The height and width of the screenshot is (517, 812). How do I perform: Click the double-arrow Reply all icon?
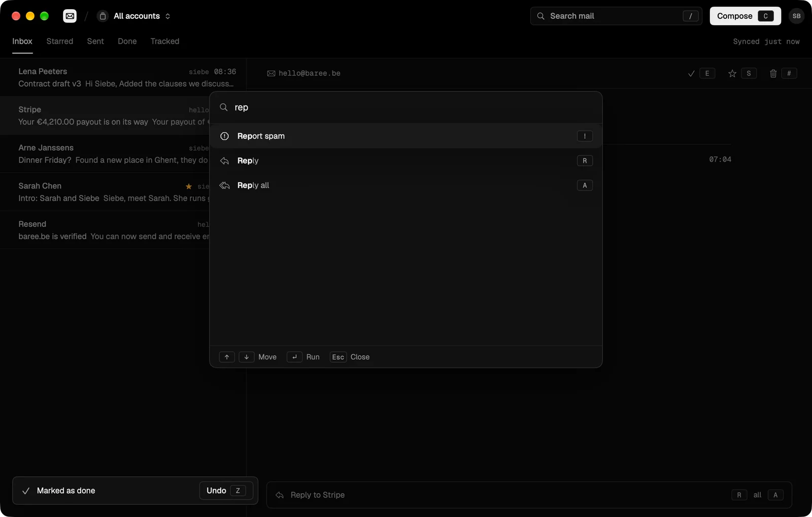[225, 185]
